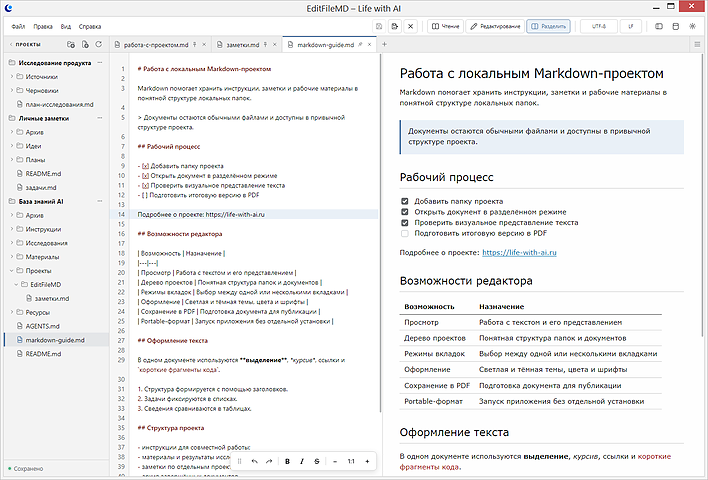This screenshot has height=480, width=708.
Task: Unpin the markdown-guide.md tab
Action: click(360, 44)
